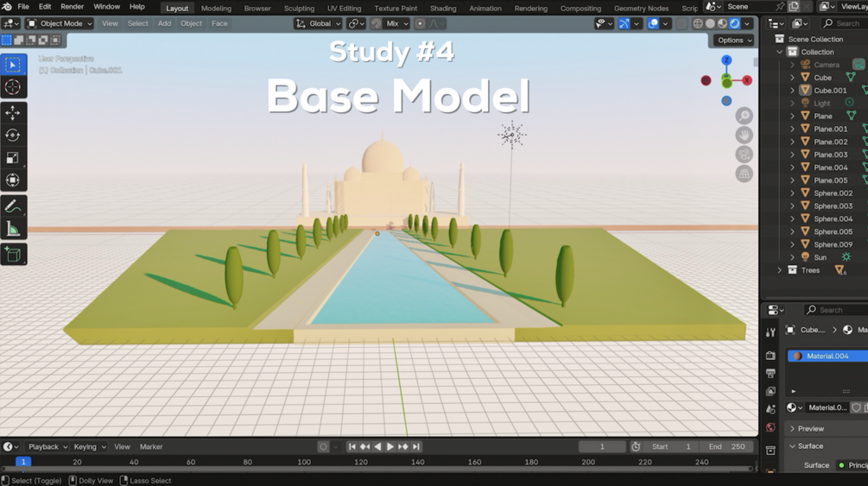Click the viewport zoom magnifier icon
Image resolution: width=868 pixels, height=486 pixels.
pyautogui.click(x=744, y=116)
